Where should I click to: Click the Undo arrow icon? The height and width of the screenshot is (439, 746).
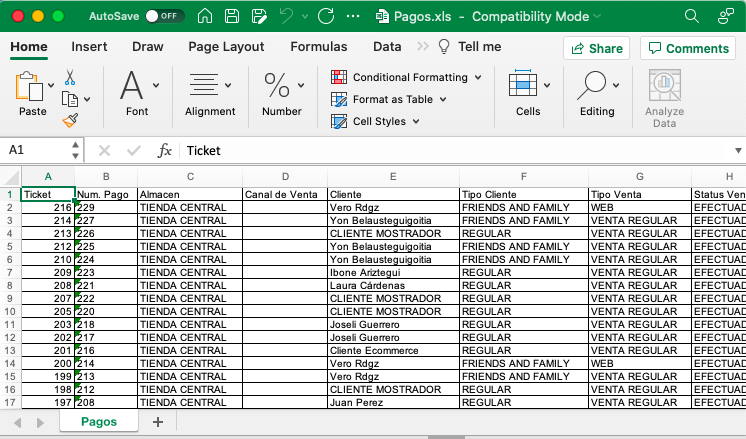[x=286, y=16]
